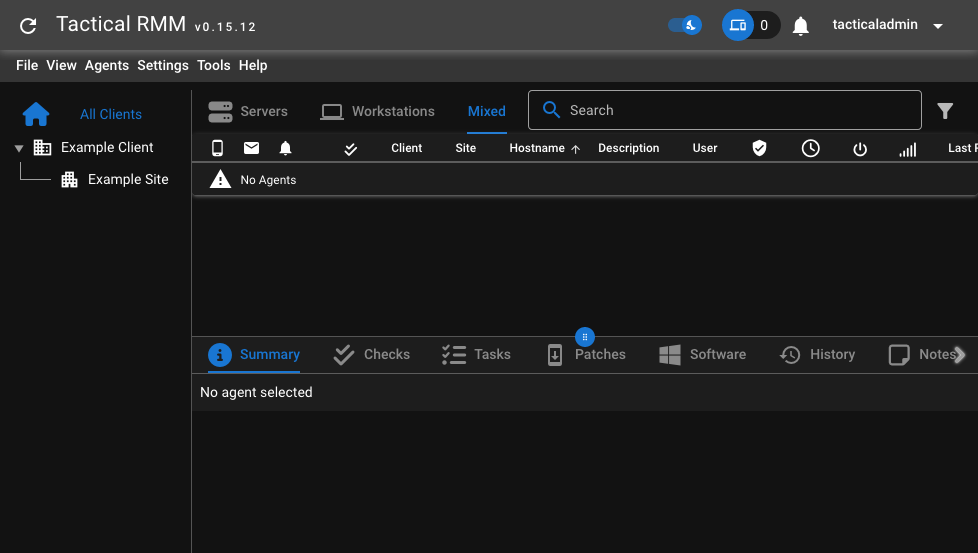This screenshot has height=553, width=978.
Task: Click the "No agent selected" text
Action: 256,392
